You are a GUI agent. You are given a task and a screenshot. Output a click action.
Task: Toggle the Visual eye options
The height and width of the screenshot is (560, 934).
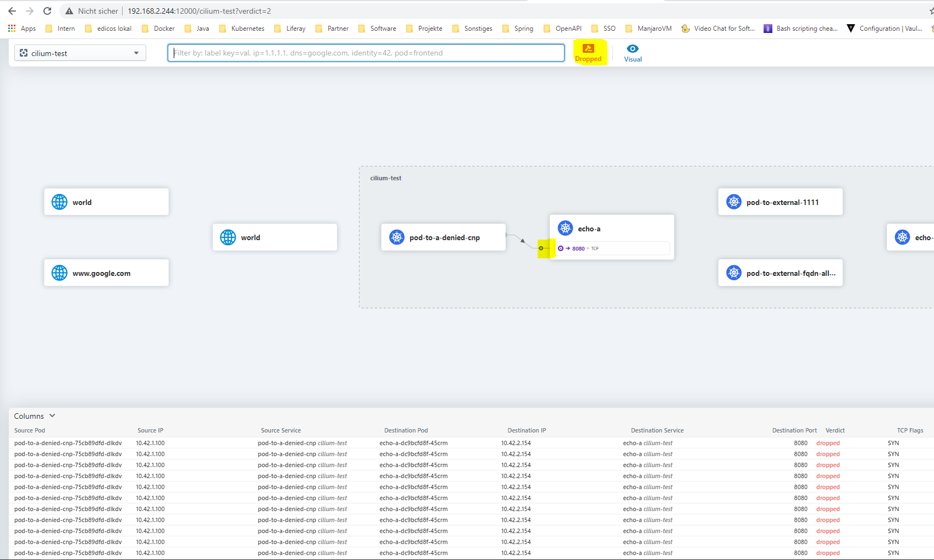coord(633,53)
